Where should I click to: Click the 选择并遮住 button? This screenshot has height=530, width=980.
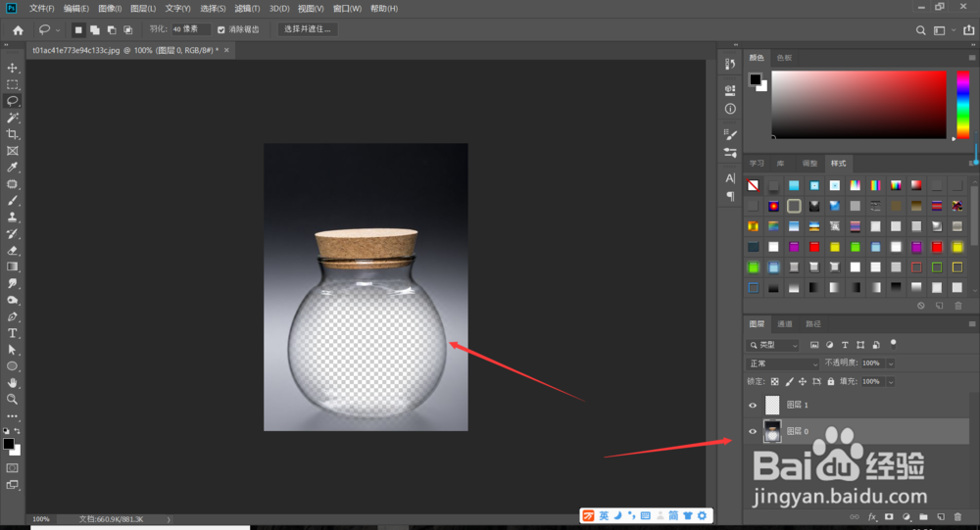pos(308,29)
